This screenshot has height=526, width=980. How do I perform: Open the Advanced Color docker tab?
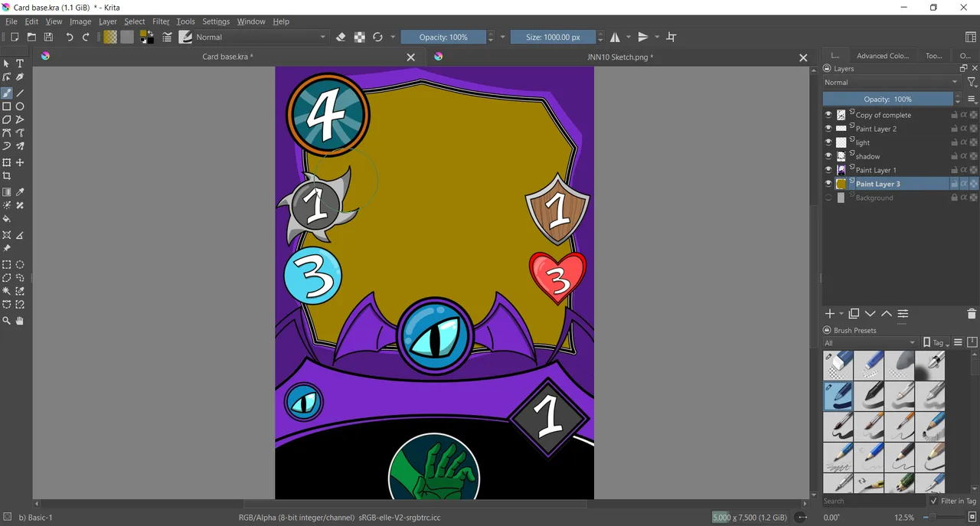tap(883, 56)
